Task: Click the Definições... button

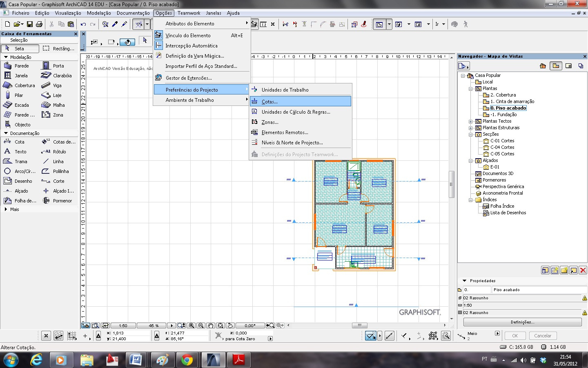Action: [522, 322]
